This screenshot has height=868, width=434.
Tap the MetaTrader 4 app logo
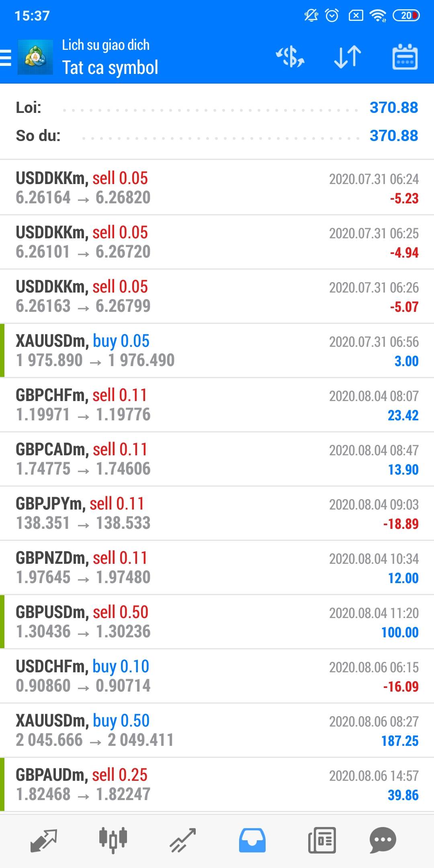click(35, 57)
